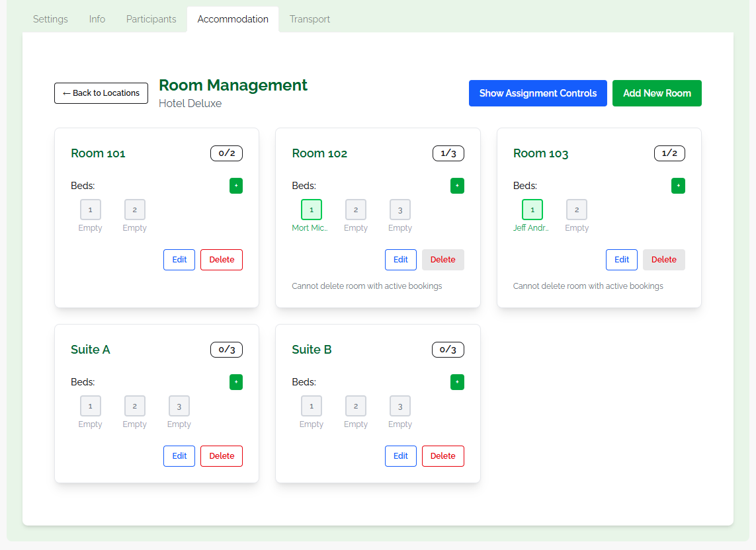Delete Suite B
The image size is (756, 550).
[442, 456]
